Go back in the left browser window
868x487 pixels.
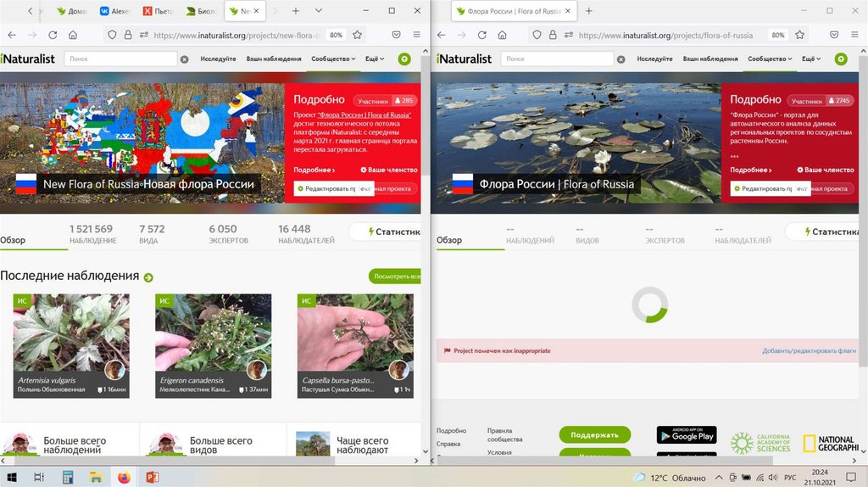point(12,35)
